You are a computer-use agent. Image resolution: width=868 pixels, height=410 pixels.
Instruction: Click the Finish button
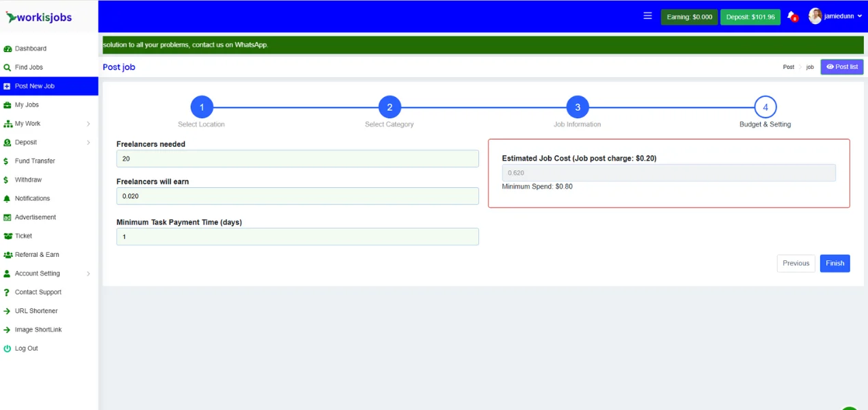pos(835,263)
